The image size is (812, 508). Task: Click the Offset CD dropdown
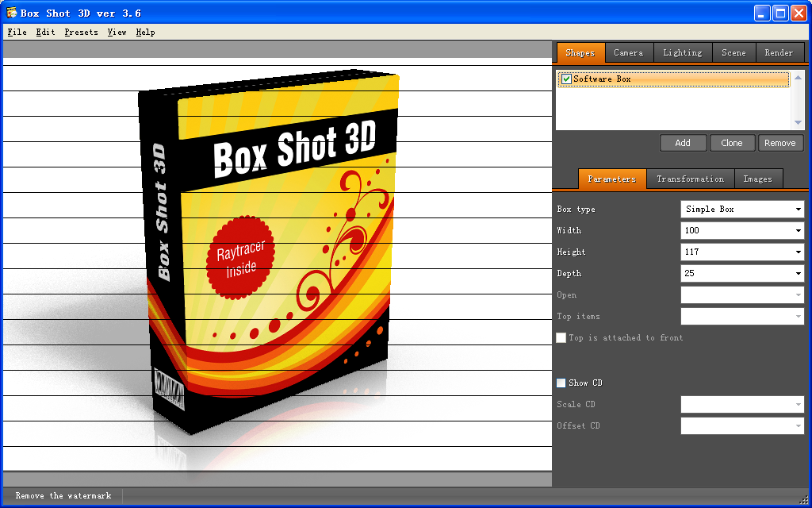coord(742,425)
